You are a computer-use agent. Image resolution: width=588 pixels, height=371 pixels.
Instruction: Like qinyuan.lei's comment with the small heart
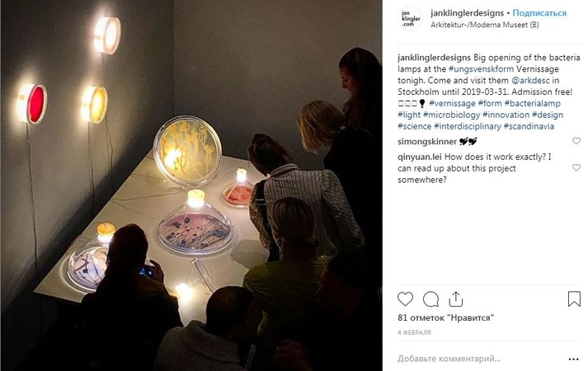pyautogui.click(x=576, y=167)
